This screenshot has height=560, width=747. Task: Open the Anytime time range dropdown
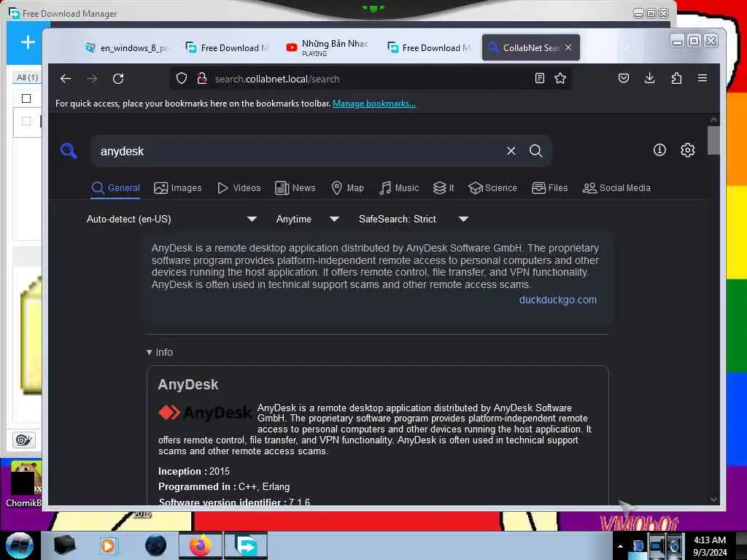click(x=307, y=219)
